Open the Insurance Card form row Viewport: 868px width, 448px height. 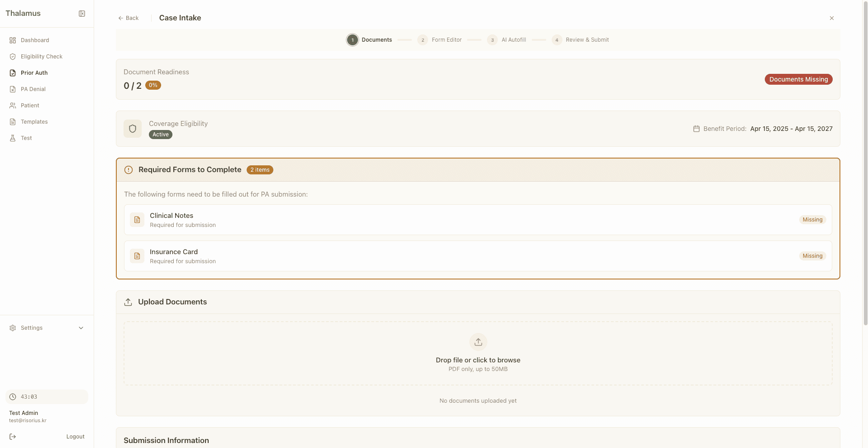click(478, 256)
